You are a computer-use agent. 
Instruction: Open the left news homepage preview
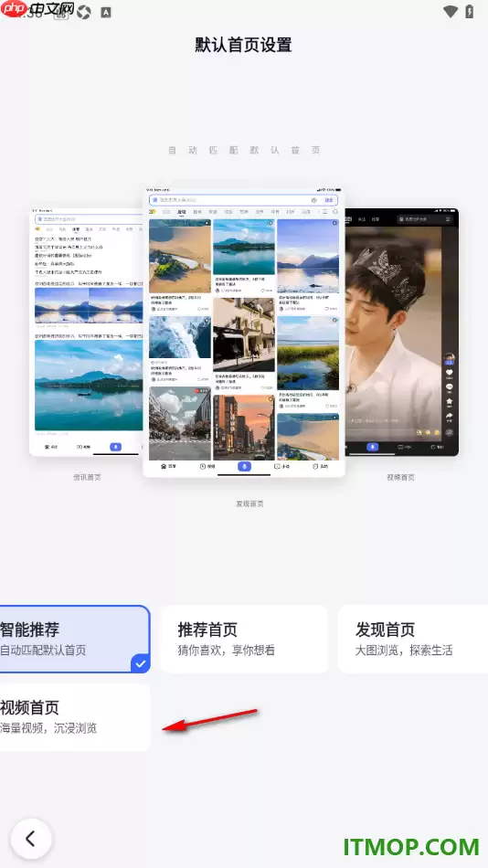[x=87, y=333]
